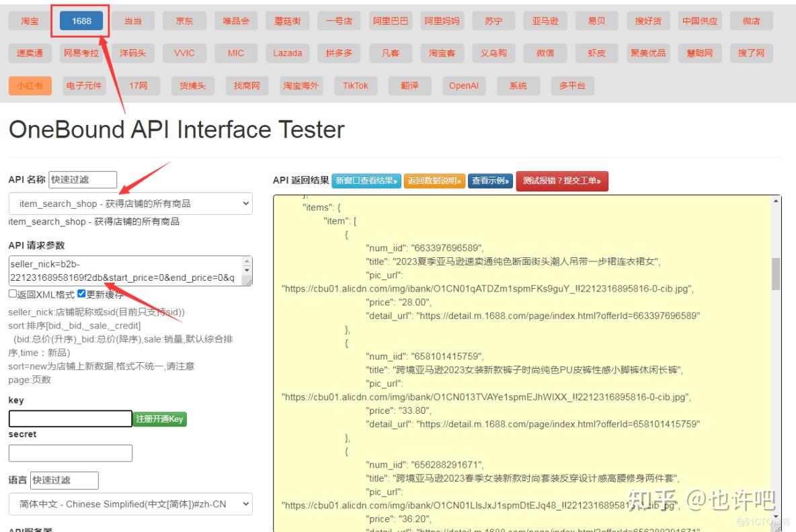
Task: Select the OpenAI platform
Action: coord(463,85)
